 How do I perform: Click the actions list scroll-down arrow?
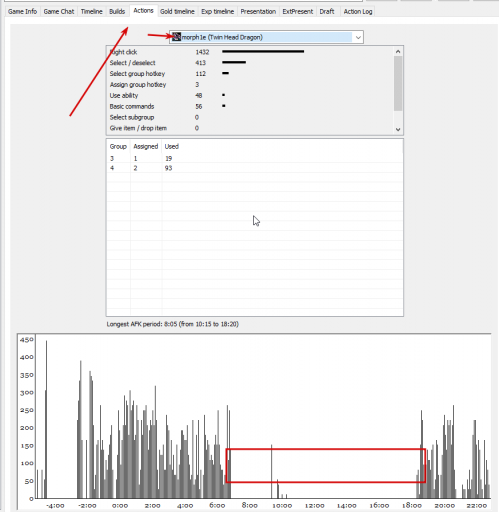[x=398, y=129]
